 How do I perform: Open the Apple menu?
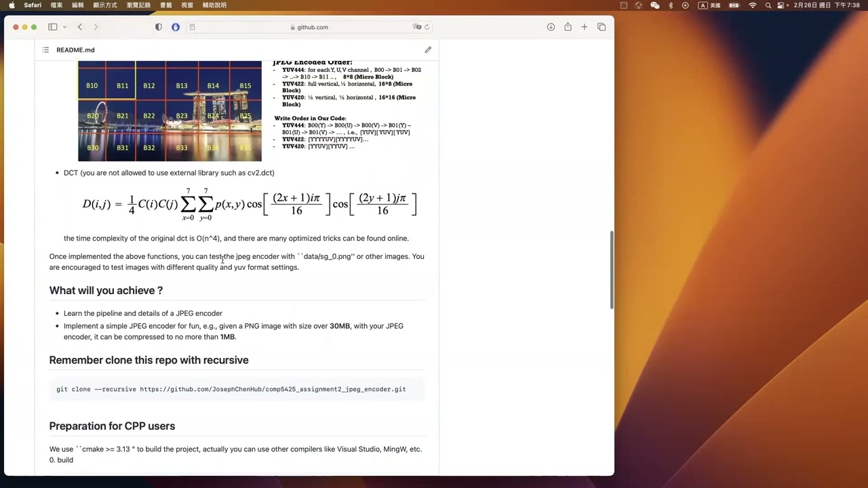click(x=12, y=5)
